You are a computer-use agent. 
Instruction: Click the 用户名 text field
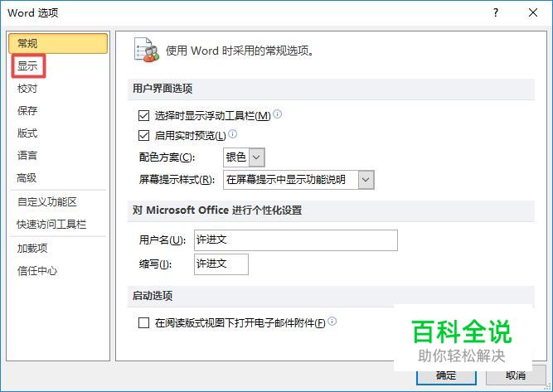pos(295,240)
